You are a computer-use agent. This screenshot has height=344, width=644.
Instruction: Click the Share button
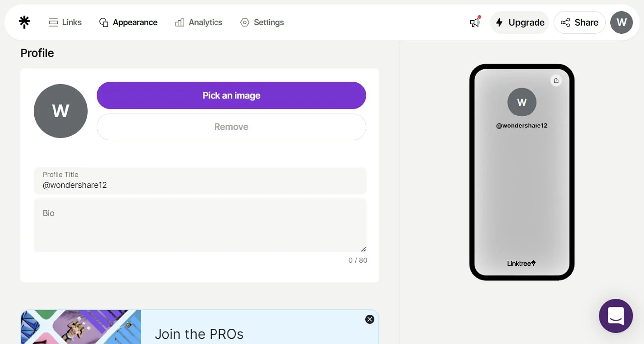click(580, 22)
